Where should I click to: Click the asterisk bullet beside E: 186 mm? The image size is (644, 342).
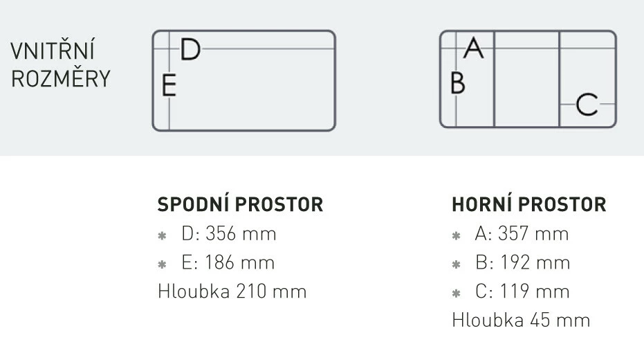coord(163,264)
